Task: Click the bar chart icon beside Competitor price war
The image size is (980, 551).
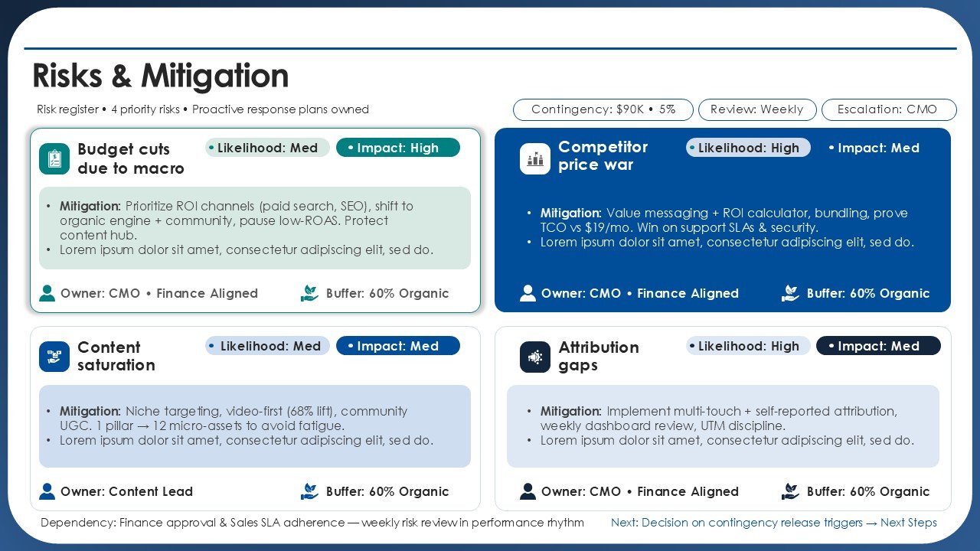Action: (535, 158)
